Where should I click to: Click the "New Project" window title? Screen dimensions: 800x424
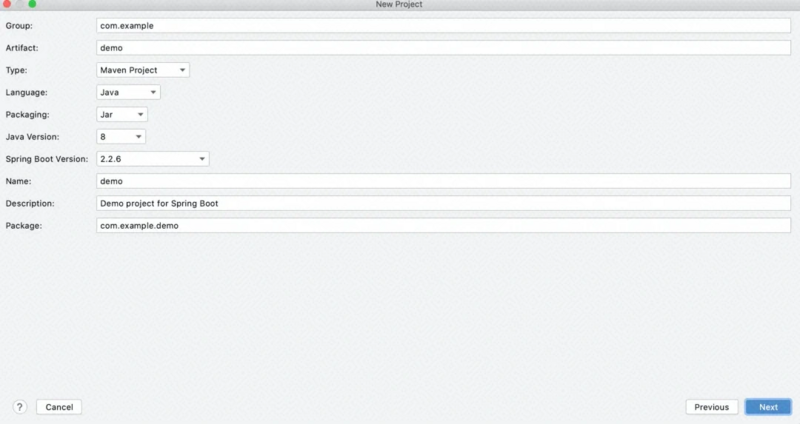point(399,4)
